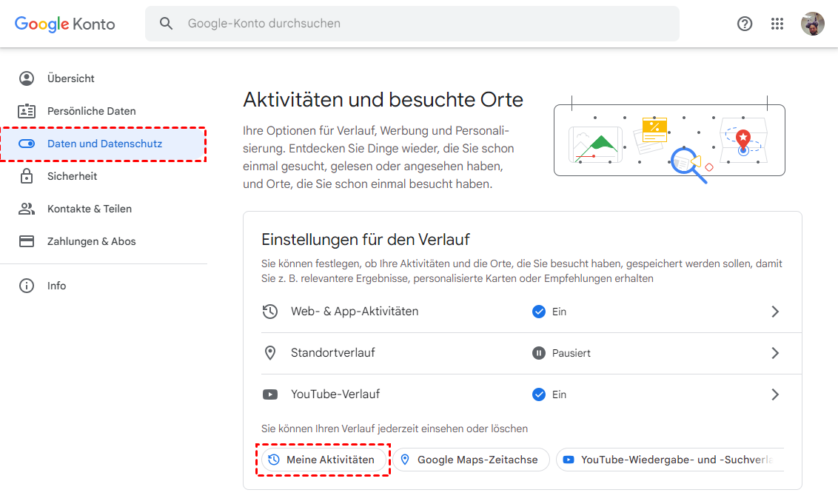Viewport: 838px width, 504px height.
Task: Focus the Google-Konto durchsuchen search field
Action: pyautogui.click(x=412, y=24)
